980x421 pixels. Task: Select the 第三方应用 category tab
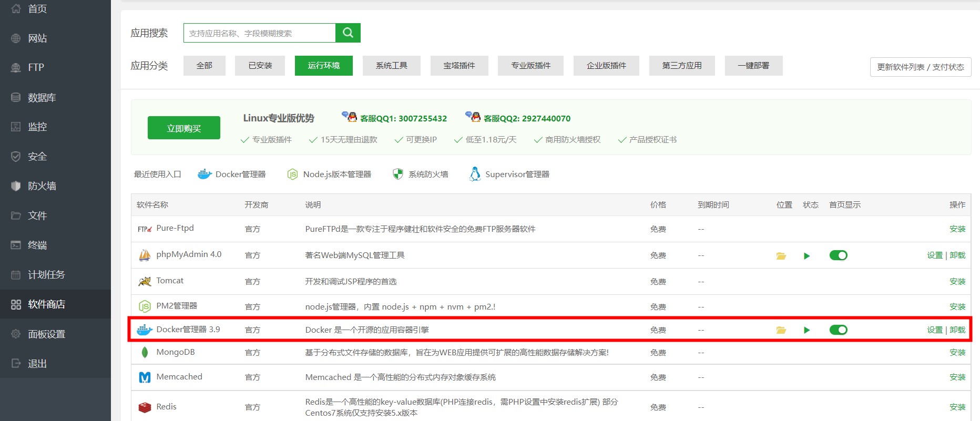682,66
